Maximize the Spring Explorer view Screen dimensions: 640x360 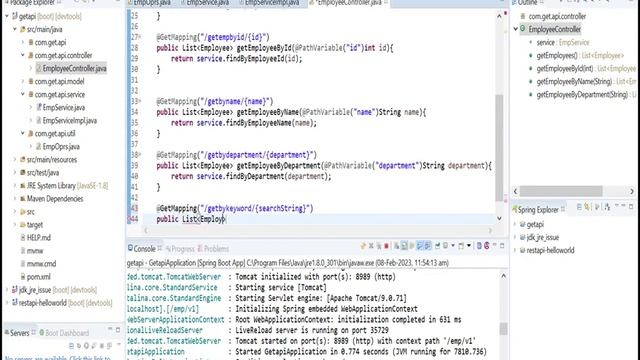[631, 207]
